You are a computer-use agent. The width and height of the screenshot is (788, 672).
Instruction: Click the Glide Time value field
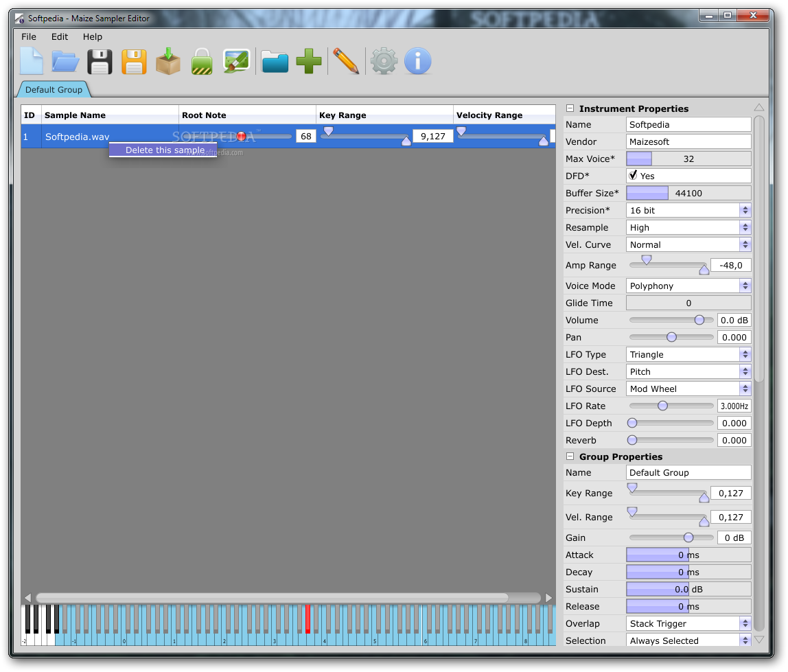pos(688,303)
